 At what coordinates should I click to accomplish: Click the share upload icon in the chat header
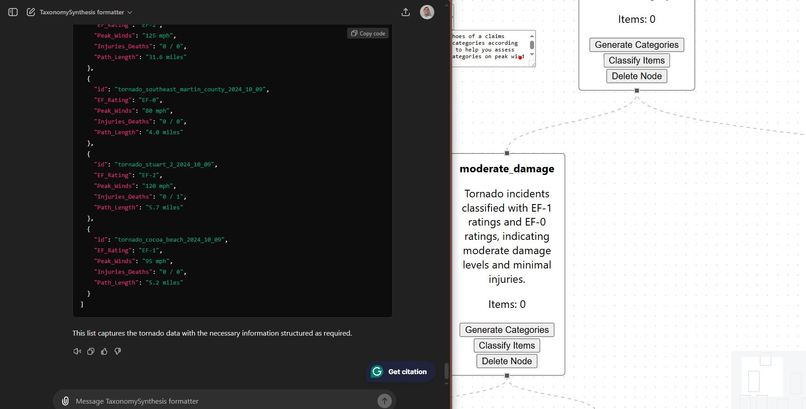406,12
